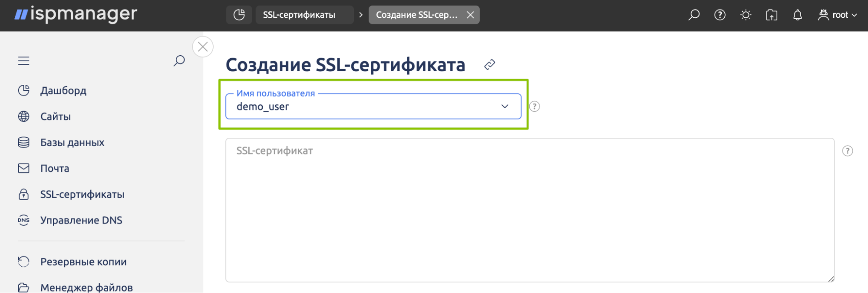The height and width of the screenshot is (293, 868).
Task: Close the form with round X button
Action: (x=203, y=47)
